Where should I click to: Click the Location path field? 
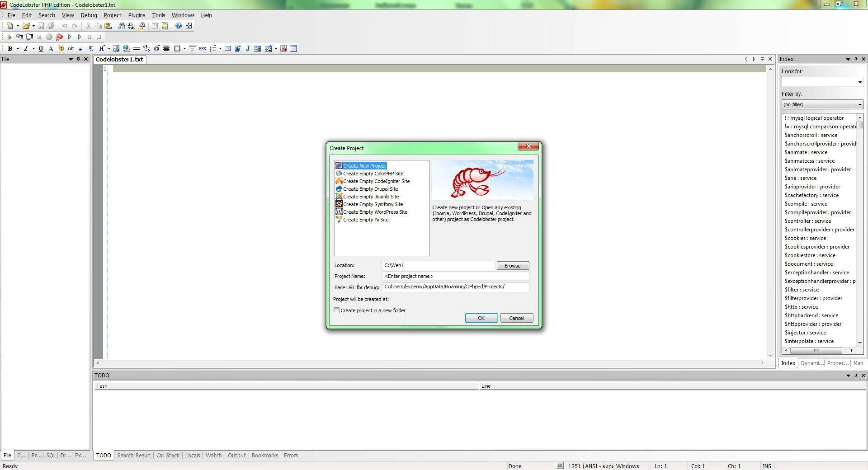tap(439, 266)
